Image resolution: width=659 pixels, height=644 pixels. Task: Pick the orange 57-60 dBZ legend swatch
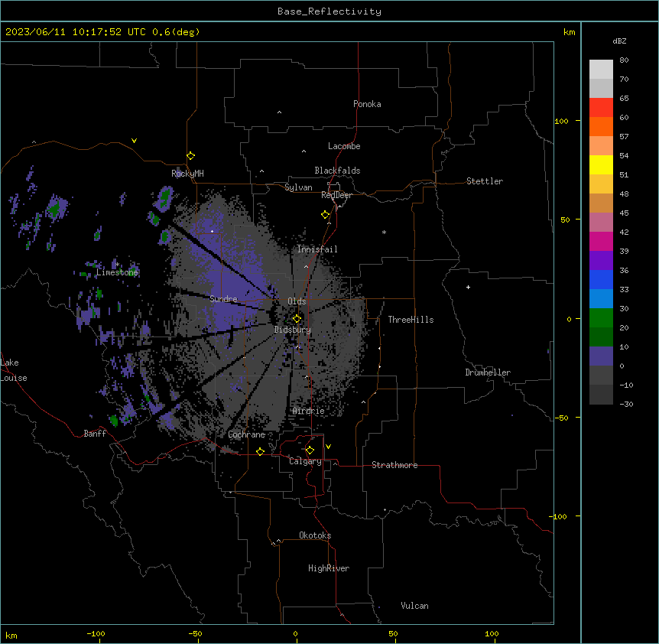click(x=601, y=126)
